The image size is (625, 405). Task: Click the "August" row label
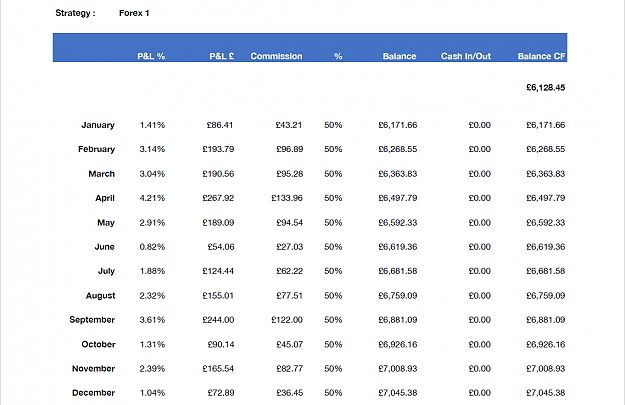pos(100,296)
